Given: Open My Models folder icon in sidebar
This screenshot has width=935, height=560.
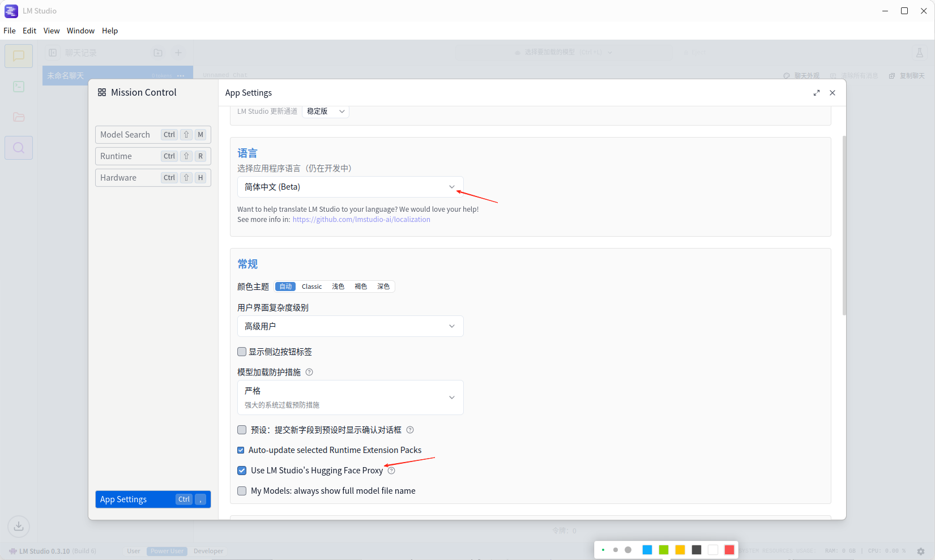Looking at the screenshot, I should 19,117.
